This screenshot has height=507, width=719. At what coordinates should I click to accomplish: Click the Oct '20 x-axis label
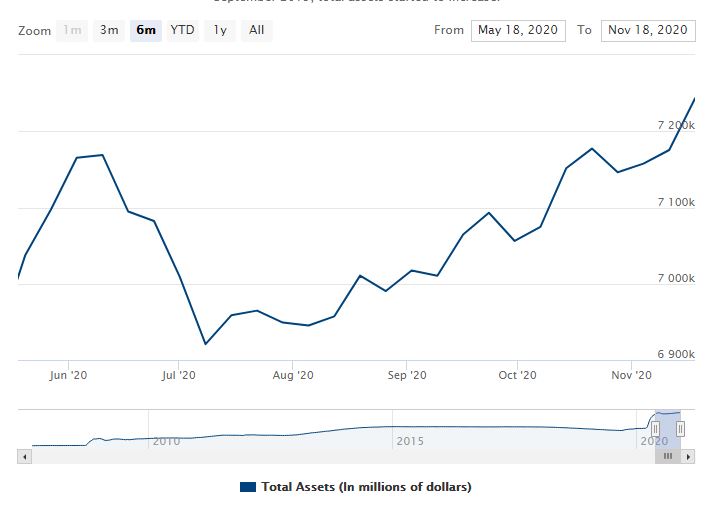[517, 375]
